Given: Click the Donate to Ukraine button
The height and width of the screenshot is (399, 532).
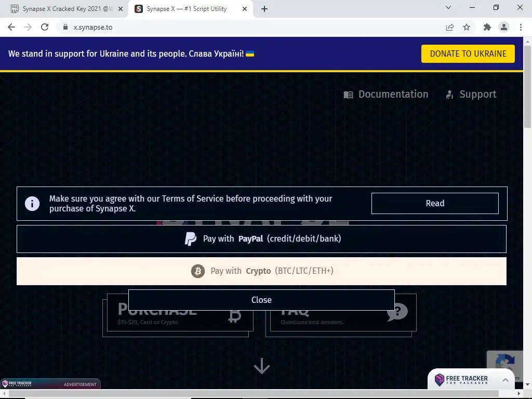Looking at the screenshot, I should click(468, 54).
